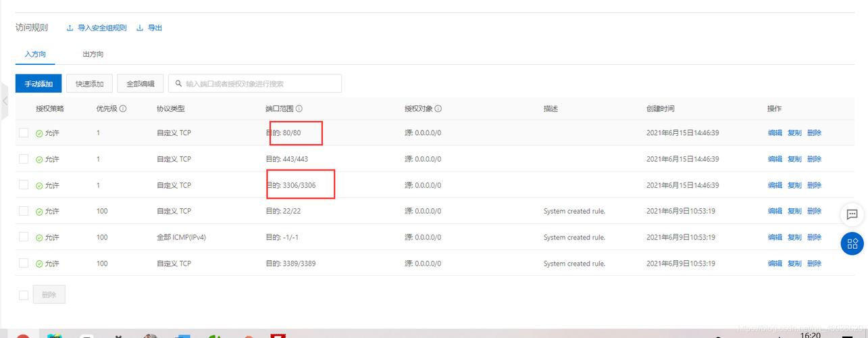Copy the 3306/3306 rule via 复制
The image size is (868, 338).
[x=794, y=185]
